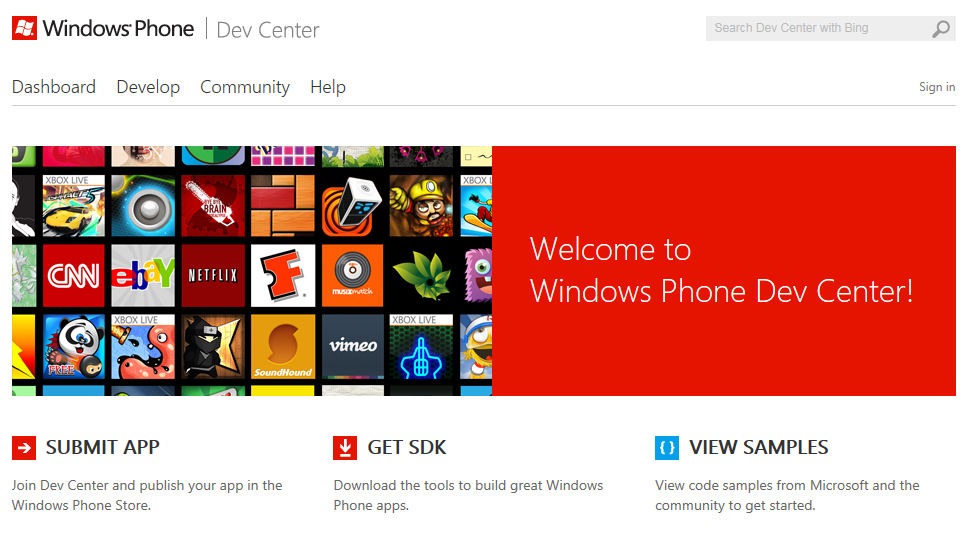The height and width of the screenshot is (547, 970).
Task: Select the neon spaceship Xbox Live tile
Action: (422, 347)
